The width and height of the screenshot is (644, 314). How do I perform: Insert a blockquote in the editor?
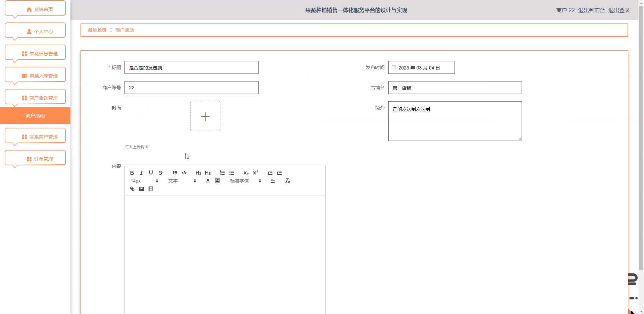point(175,173)
